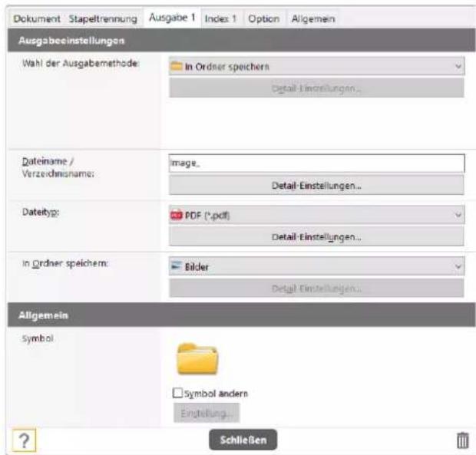Click the disabled Einstellung button

(x=207, y=413)
